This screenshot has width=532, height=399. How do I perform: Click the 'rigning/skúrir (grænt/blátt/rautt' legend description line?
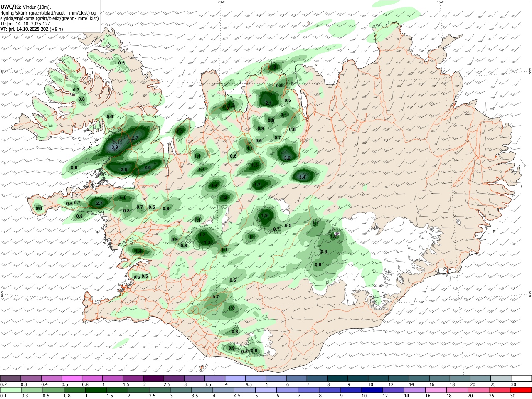pyautogui.click(x=48, y=13)
